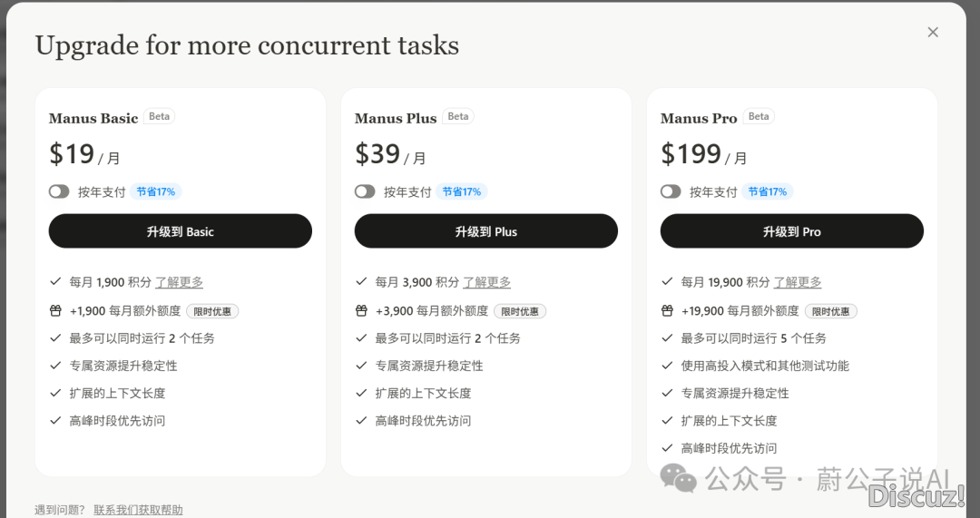Viewport: 980px width, 518px height.
Task: Click gift icon in Manus Pro plan
Action: tap(667, 310)
